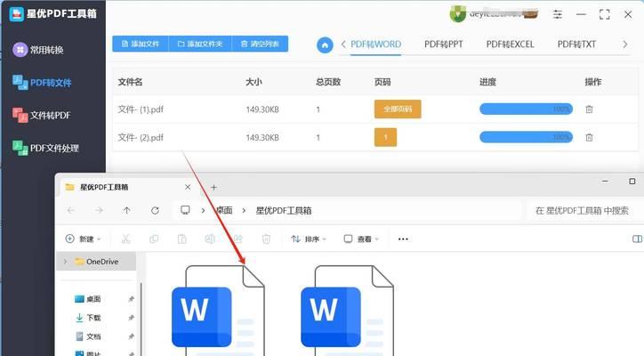Click the 星优PDF工具箱 app logo
Viewport: 644px width, 356px height.
[x=16, y=13]
